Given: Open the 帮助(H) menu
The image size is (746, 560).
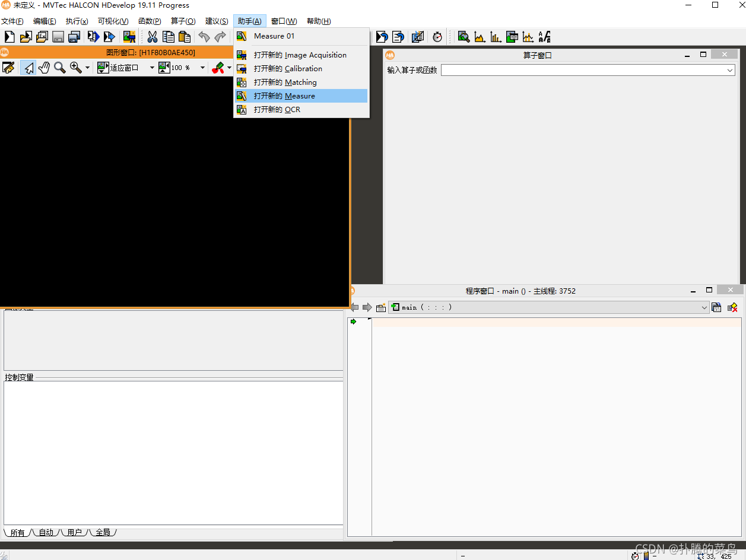Looking at the screenshot, I should [x=319, y=21].
